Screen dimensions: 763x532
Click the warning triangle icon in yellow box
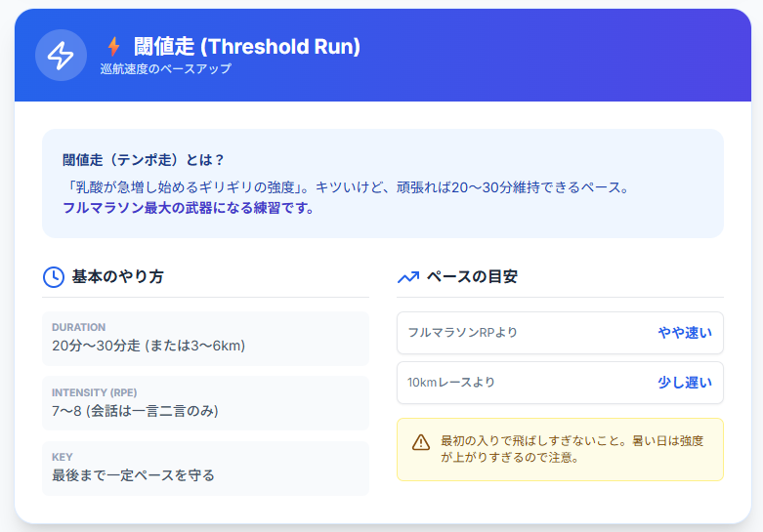click(421, 442)
